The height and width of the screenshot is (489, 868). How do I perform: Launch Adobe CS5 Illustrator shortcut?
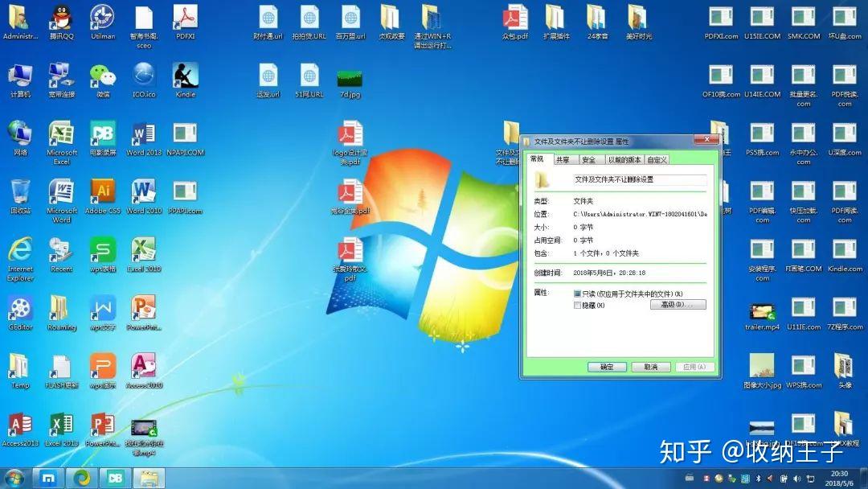click(x=103, y=192)
